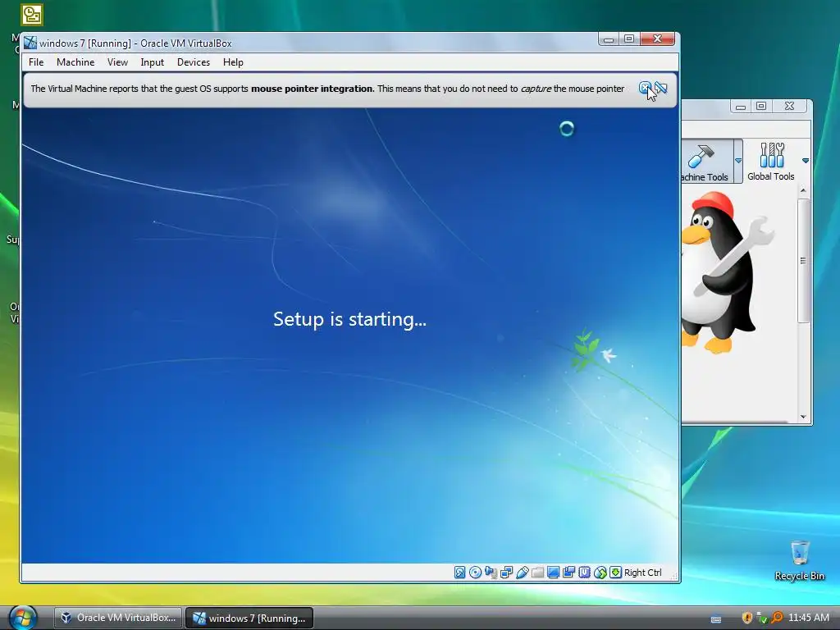The width and height of the screenshot is (840, 630).
Task: Close the windows 7 VM window
Action: pyautogui.click(x=658, y=39)
